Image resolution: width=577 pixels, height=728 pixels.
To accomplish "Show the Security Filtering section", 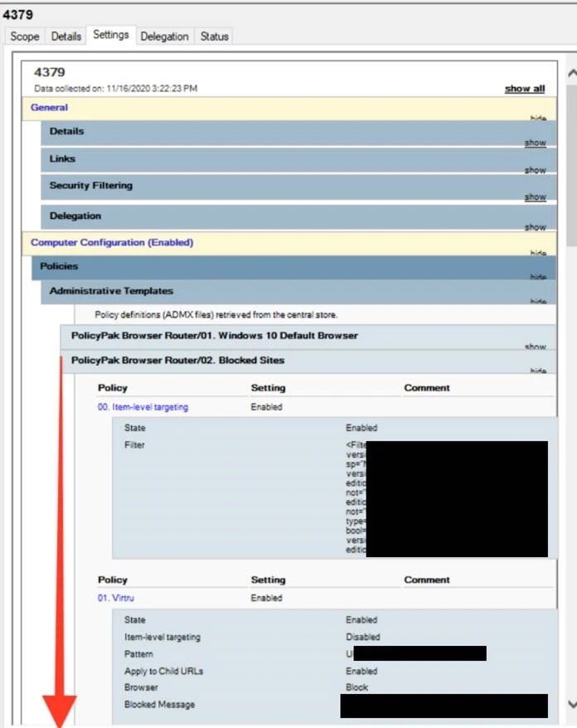I will [x=535, y=197].
